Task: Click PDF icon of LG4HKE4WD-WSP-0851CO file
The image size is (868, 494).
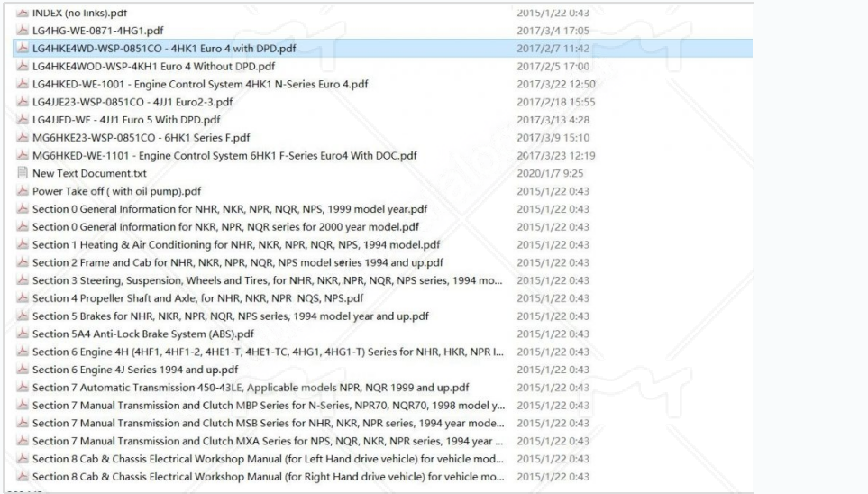Action: click(23, 48)
